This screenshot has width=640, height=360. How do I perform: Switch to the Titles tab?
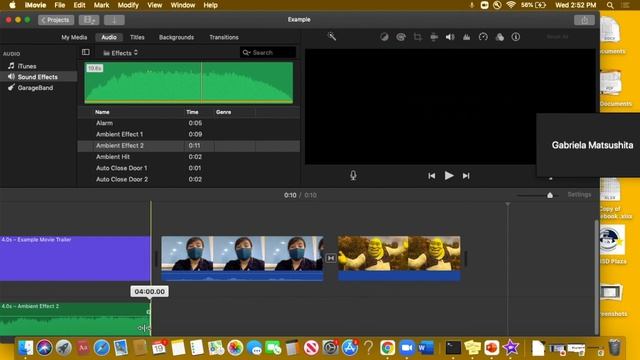point(137,37)
